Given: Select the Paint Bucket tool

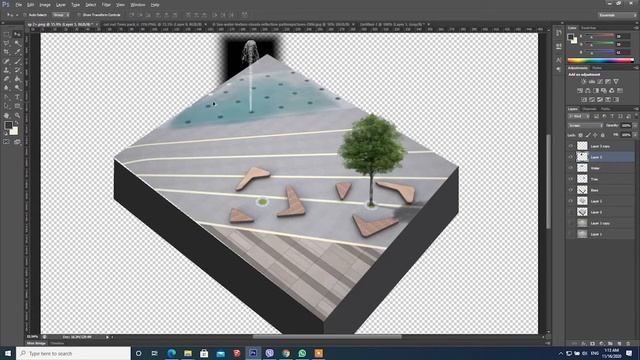Looking at the screenshot, I should pos(17,79).
